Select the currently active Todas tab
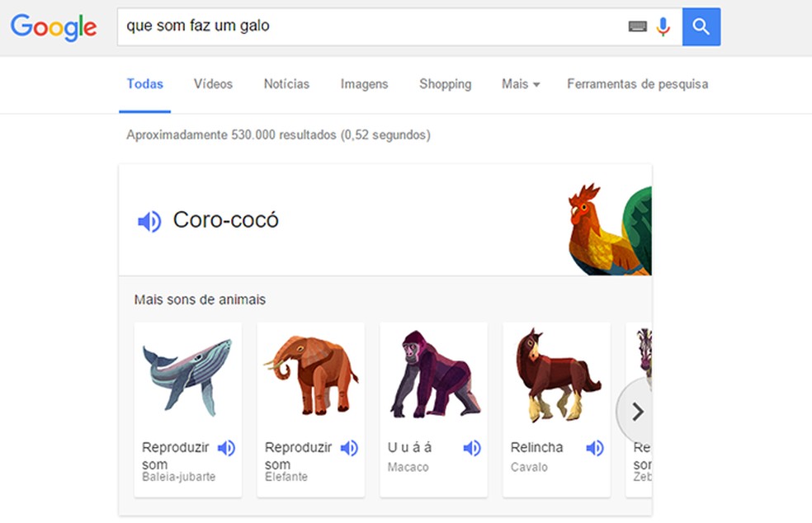 pos(144,84)
